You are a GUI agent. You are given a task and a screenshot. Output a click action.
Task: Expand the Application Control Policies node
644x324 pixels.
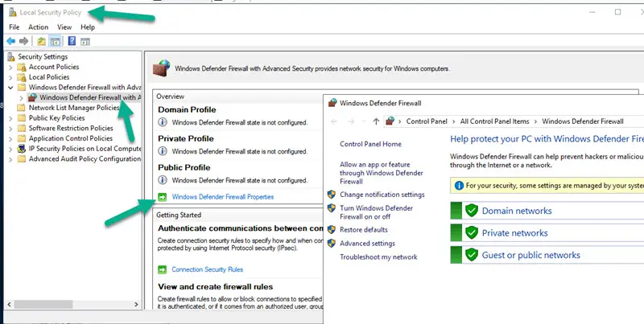(x=10, y=138)
